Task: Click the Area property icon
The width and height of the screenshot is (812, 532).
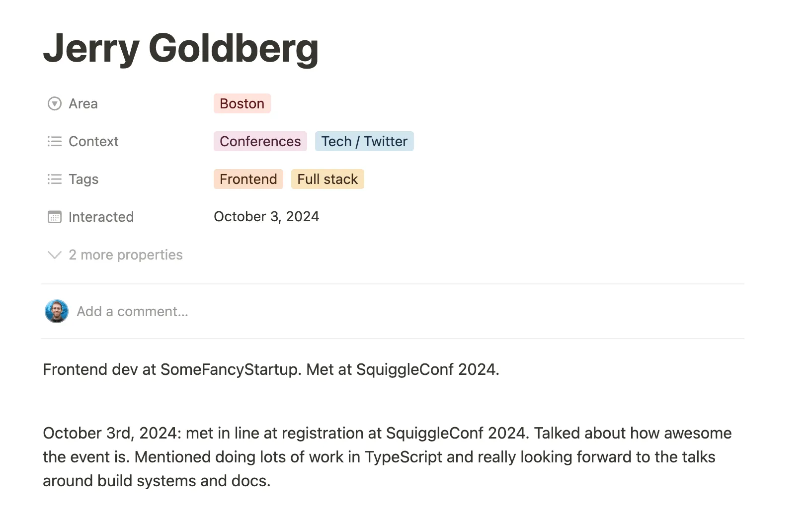Action: [55, 103]
